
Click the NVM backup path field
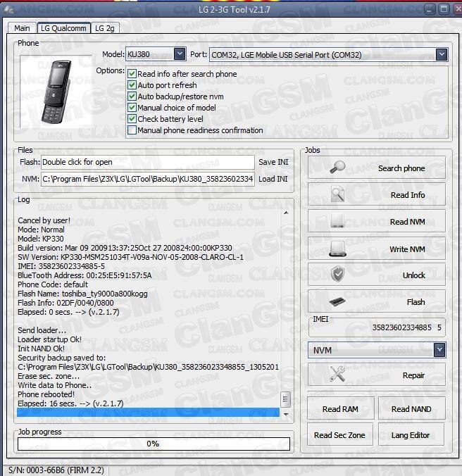(148, 179)
